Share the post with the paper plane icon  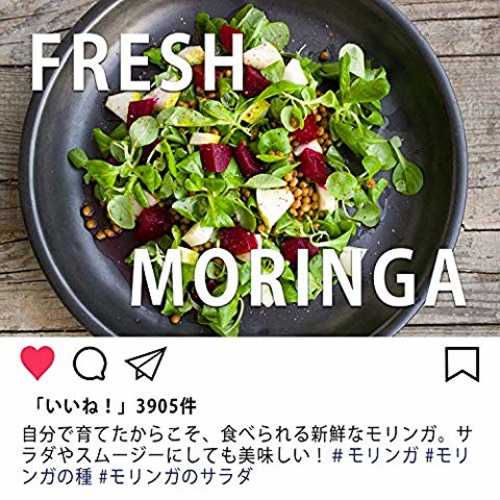click(146, 363)
